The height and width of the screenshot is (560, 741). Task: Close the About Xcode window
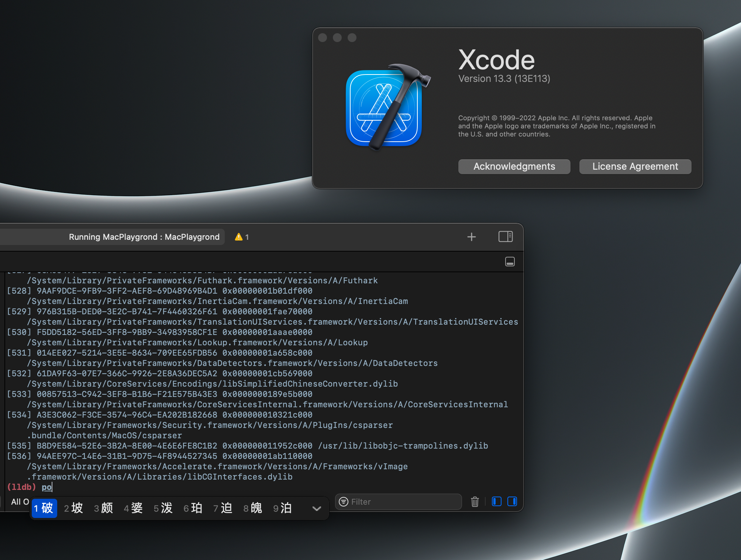pyautogui.click(x=323, y=38)
